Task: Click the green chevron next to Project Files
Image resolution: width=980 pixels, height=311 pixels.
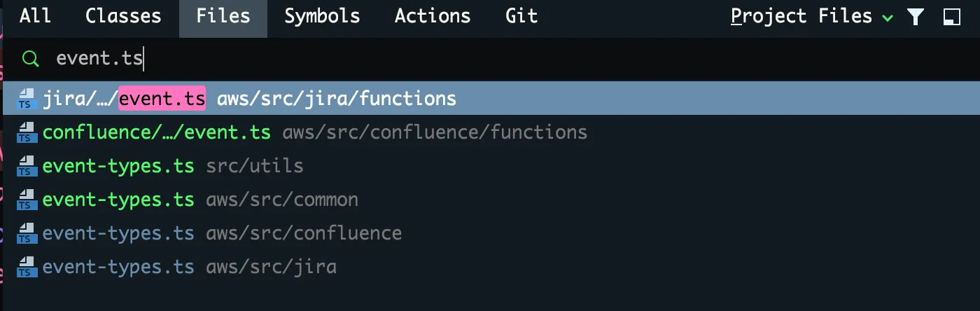Action: pos(888,18)
